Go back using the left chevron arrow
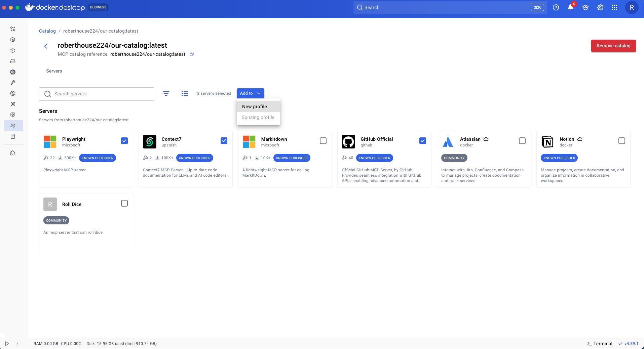Screen dimensions: 644x349 pos(46,46)
